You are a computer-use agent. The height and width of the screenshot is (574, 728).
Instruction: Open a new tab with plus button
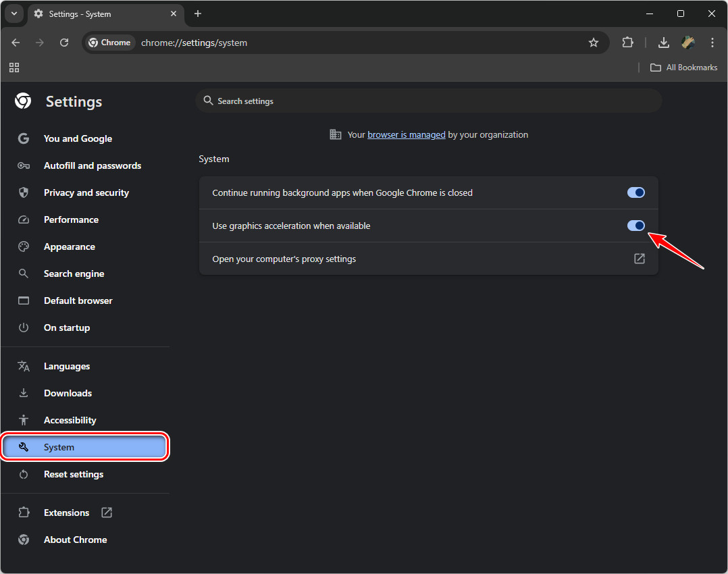(198, 14)
